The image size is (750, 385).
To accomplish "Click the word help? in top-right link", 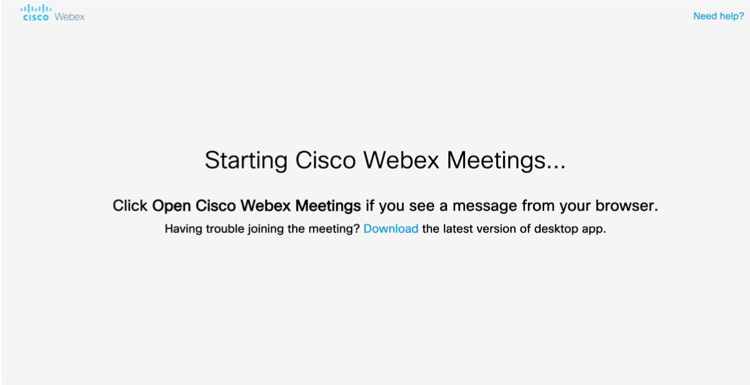I will coord(732,16).
